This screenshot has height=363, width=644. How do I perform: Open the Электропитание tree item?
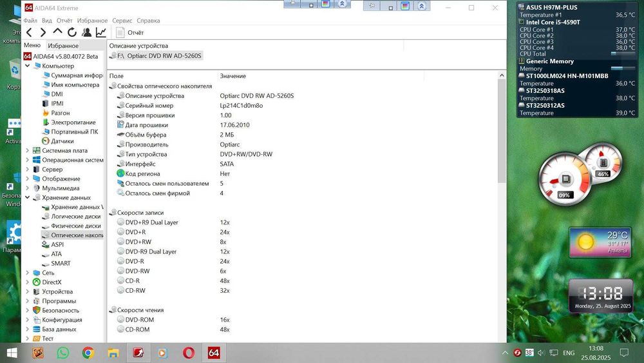[x=69, y=123]
